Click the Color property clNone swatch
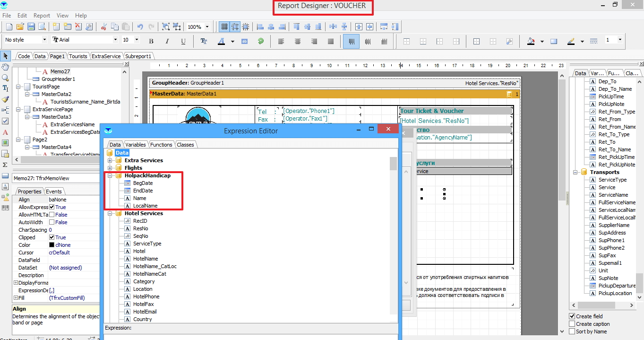 52,245
